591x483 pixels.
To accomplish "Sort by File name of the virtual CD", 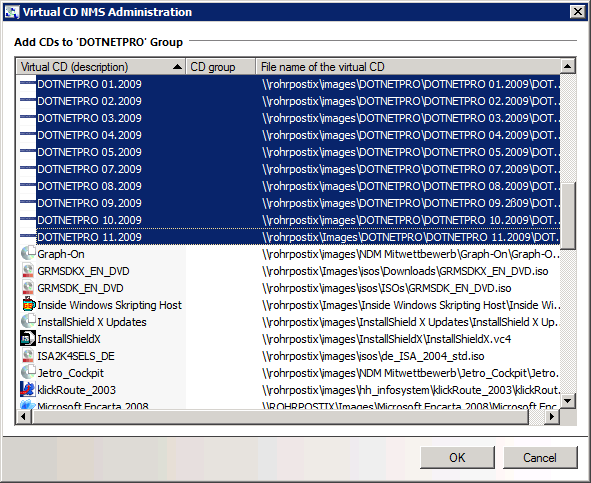I will click(408, 67).
